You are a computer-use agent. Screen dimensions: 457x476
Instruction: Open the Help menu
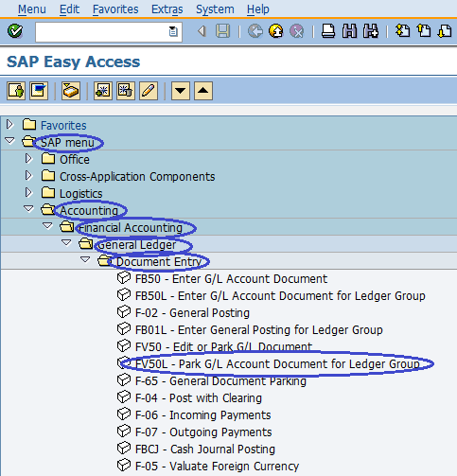(258, 9)
